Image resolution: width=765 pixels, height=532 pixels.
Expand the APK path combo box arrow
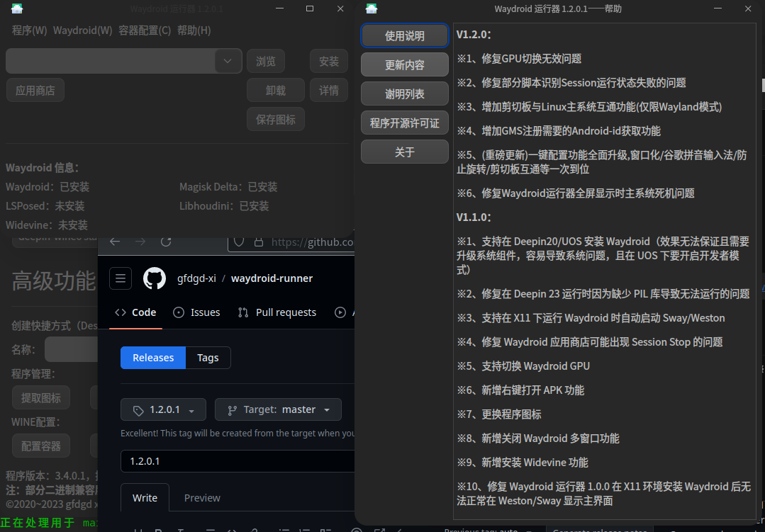(x=228, y=61)
